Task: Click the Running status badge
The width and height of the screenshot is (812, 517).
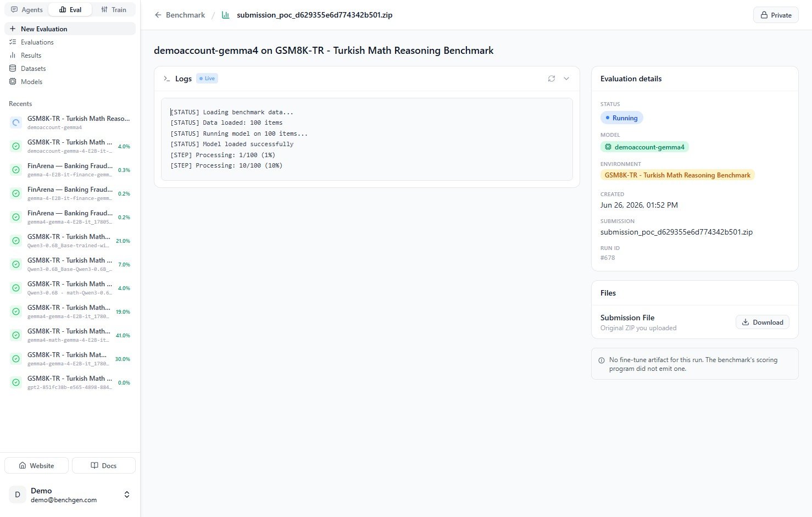Action: point(621,118)
